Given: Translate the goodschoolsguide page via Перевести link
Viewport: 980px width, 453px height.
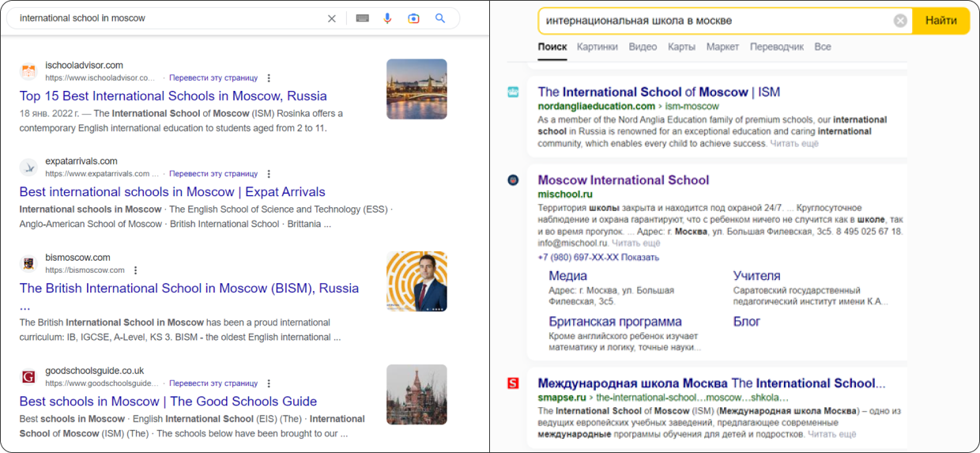Looking at the screenshot, I should [213, 383].
